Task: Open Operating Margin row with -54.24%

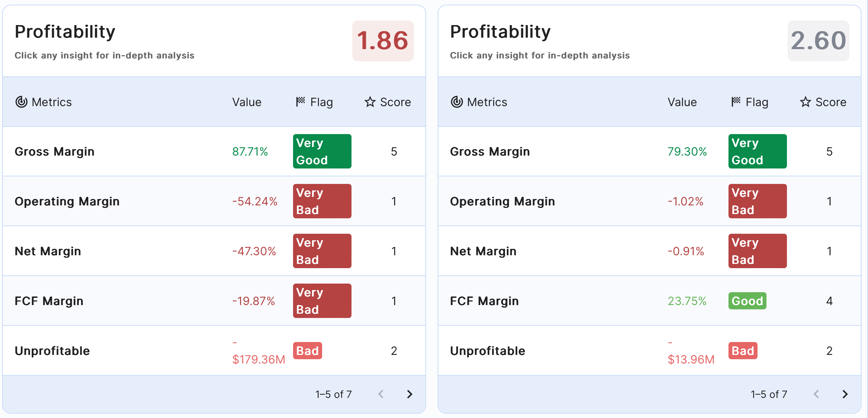Action: point(67,201)
